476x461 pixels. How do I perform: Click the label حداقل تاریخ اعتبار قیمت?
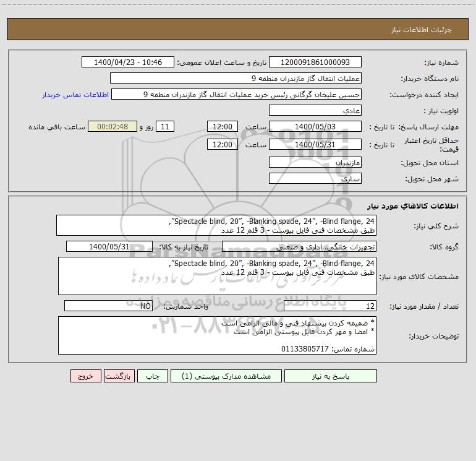pos(431,145)
